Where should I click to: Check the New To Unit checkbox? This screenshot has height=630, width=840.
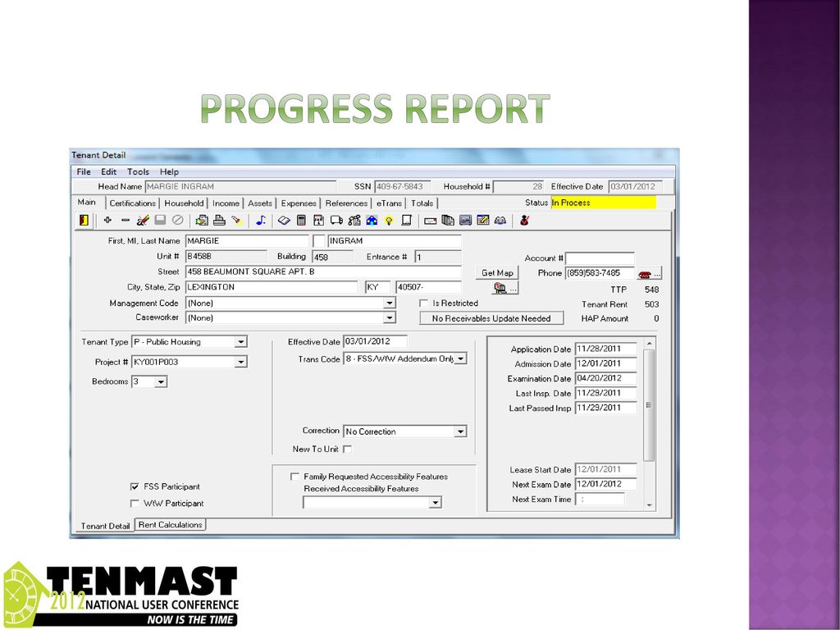point(347,450)
